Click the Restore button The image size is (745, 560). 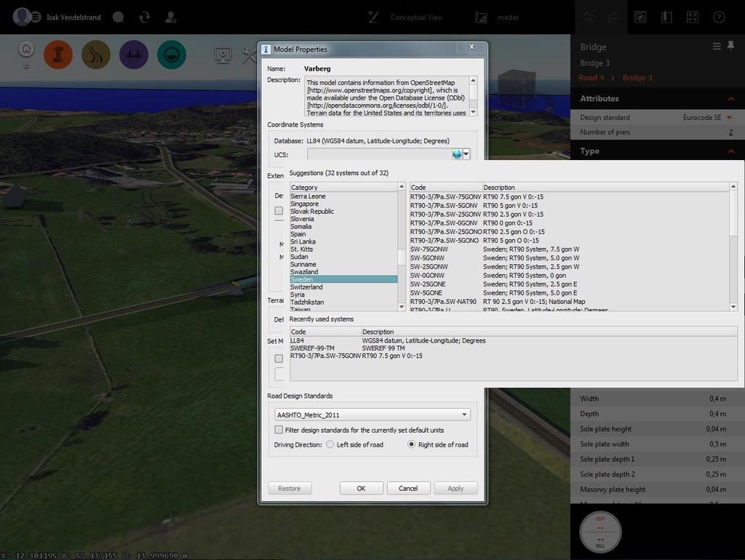pyautogui.click(x=290, y=488)
